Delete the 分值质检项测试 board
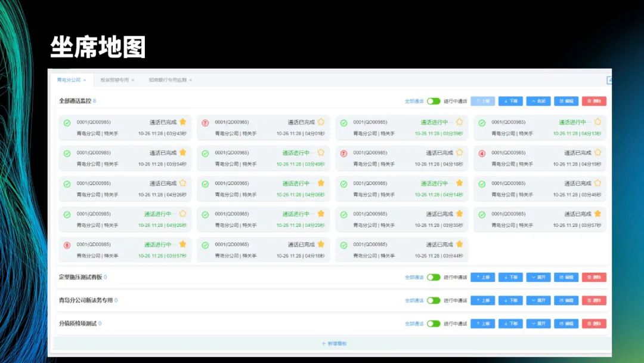The height and width of the screenshot is (363, 644). tap(594, 324)
